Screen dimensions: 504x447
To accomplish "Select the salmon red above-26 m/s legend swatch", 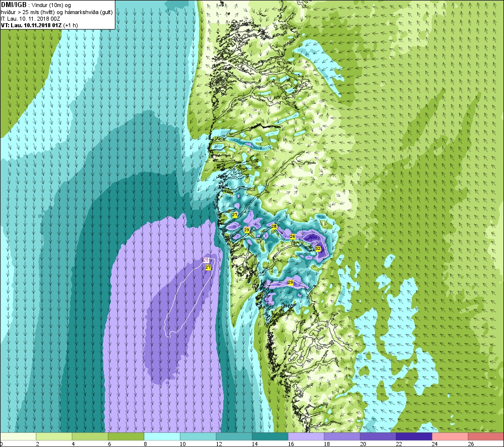I will tap(486, 436).
